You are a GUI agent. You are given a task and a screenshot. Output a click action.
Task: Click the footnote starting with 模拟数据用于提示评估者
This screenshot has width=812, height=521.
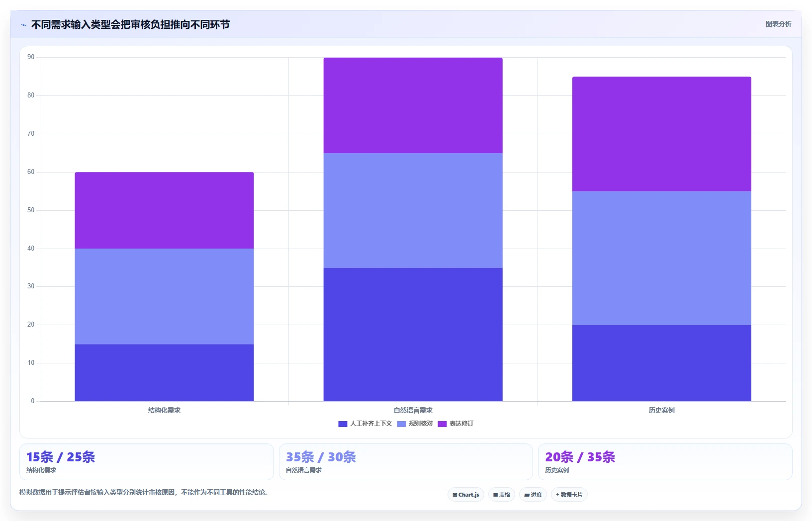145,493
